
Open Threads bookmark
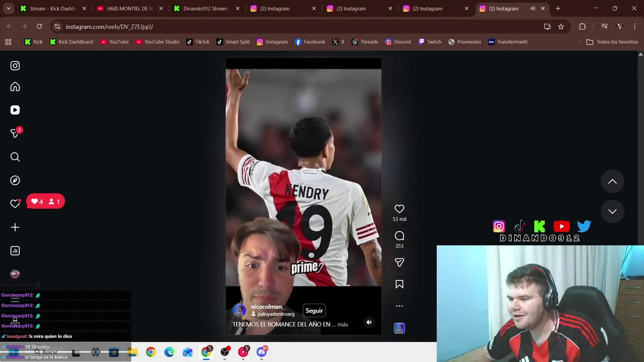365,42
